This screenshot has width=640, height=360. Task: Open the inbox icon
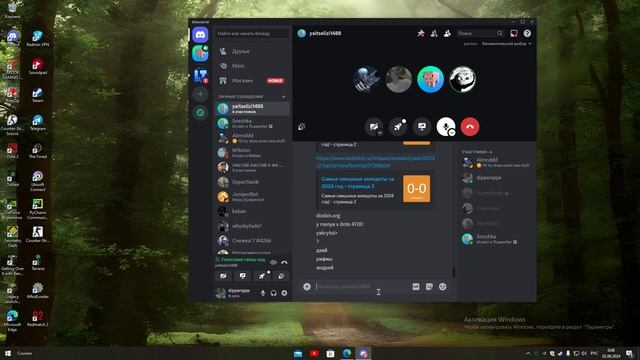514,33
